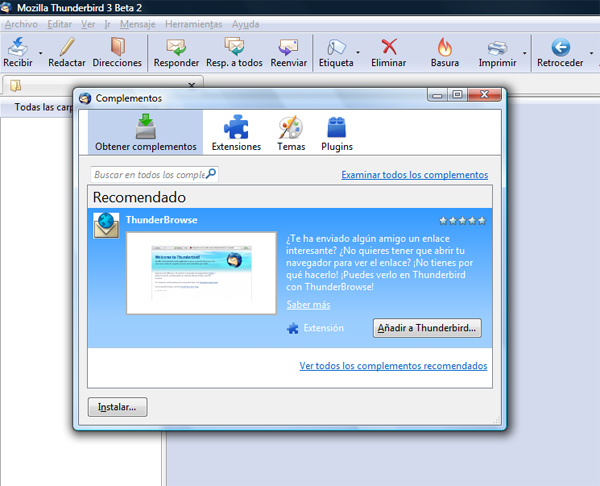Click the Imprimir printer icon

(x=497, y=47)
